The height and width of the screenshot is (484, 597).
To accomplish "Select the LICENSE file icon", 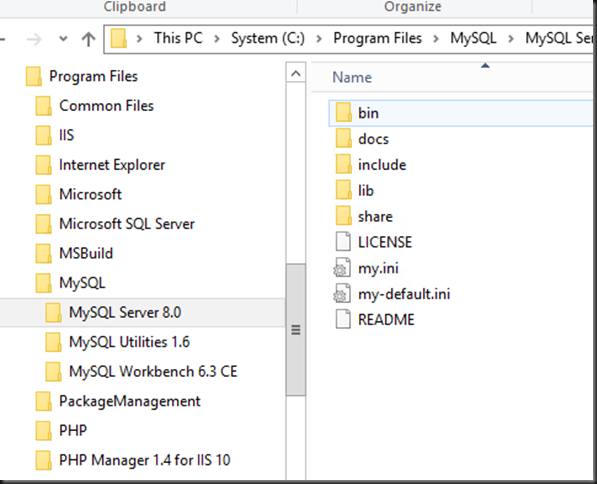I will tap(343, 242).
